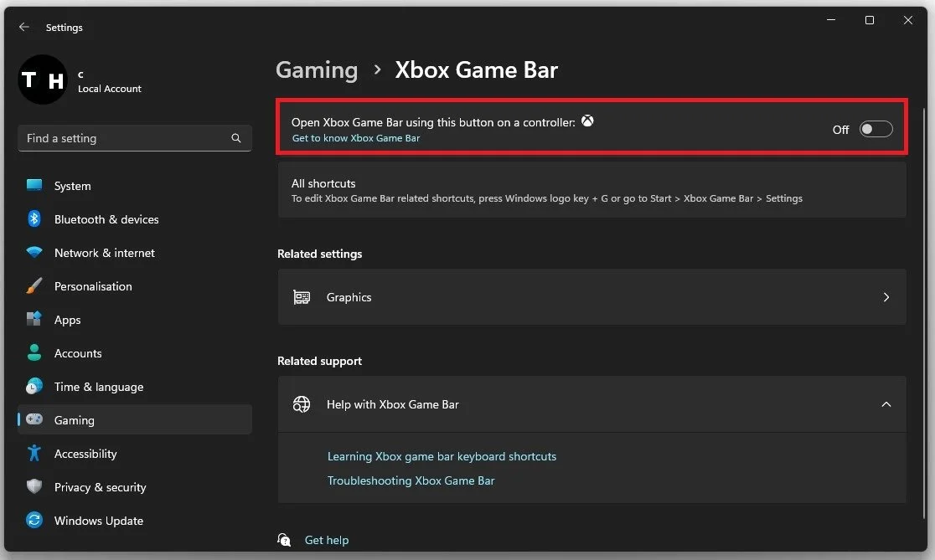This screenshot has width=935, height=560.
Task: Click the System monitor icon
Action: (34, 185)
